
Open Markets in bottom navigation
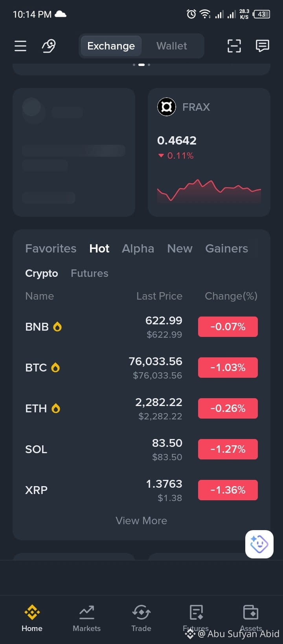(86, 618)
